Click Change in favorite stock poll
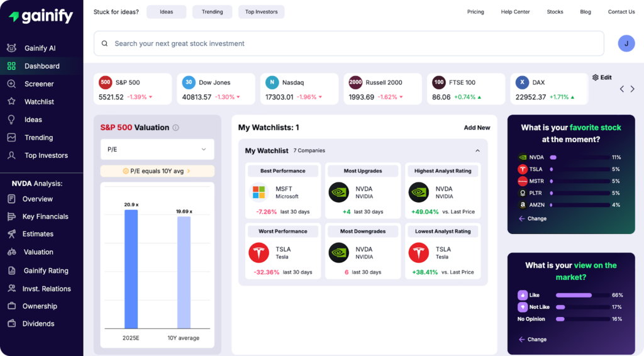The image size is (644, 356). tap(533, 218)
